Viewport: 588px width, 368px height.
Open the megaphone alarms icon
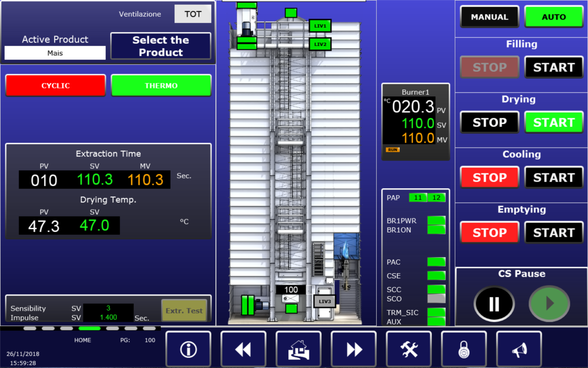coord(519,349)
